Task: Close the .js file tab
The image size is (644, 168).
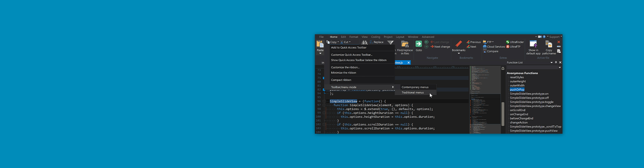Action: coord(409,62)
